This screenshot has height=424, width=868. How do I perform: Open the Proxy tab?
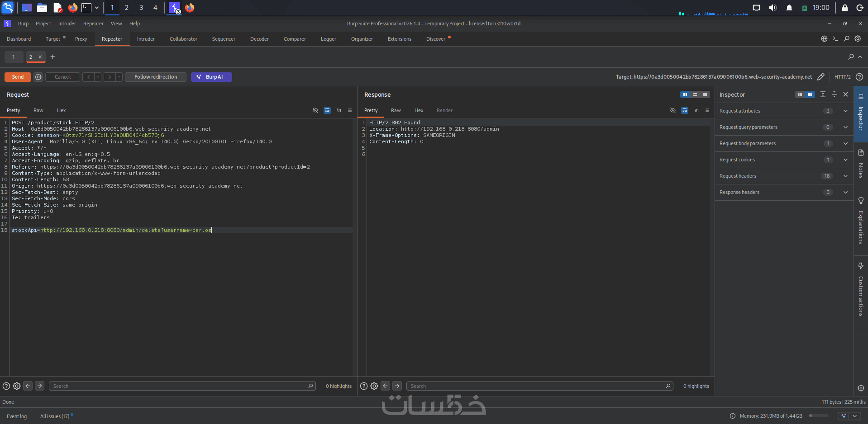coord(81,39)
